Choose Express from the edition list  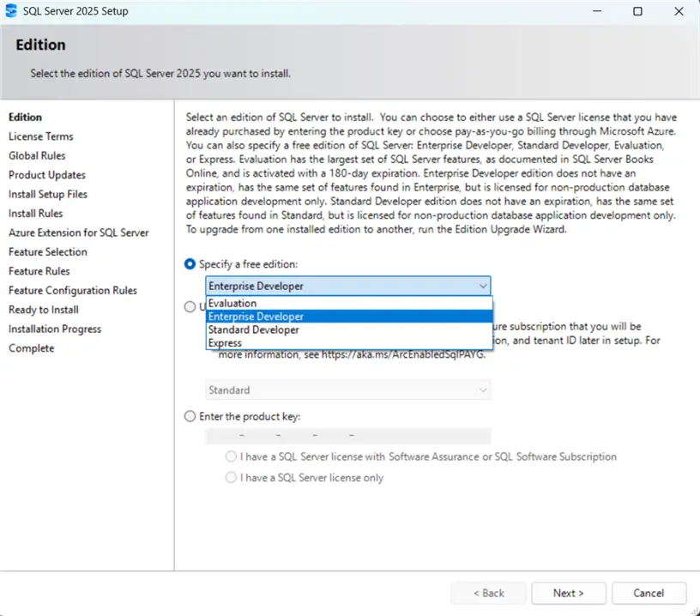point(349,343)
